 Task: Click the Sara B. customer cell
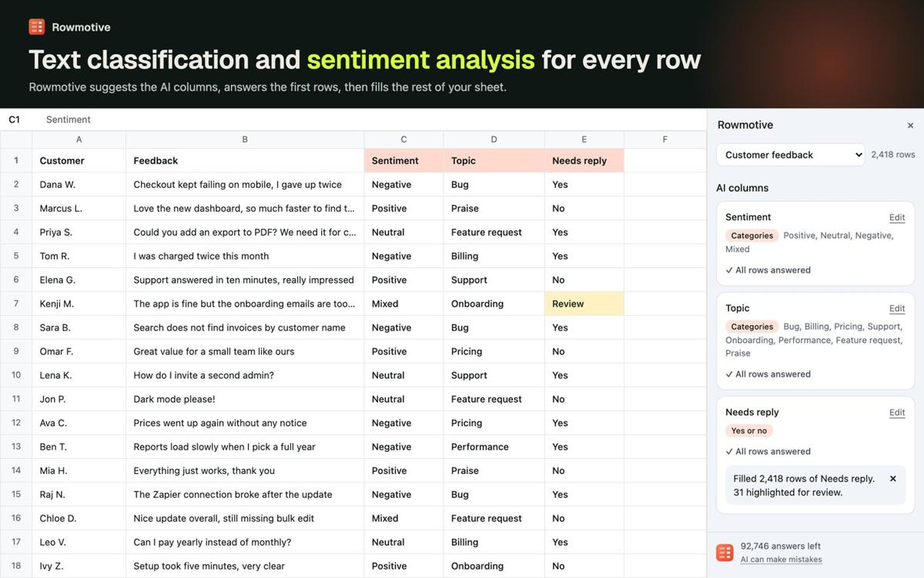pyautogui.click(x=79, y=328)
